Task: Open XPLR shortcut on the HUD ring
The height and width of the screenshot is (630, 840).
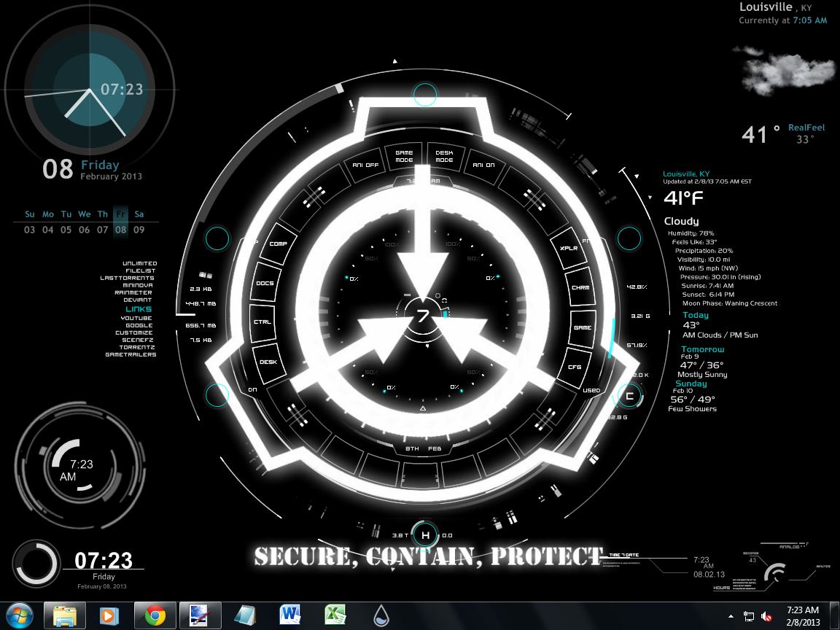Action: click(569, 248)
